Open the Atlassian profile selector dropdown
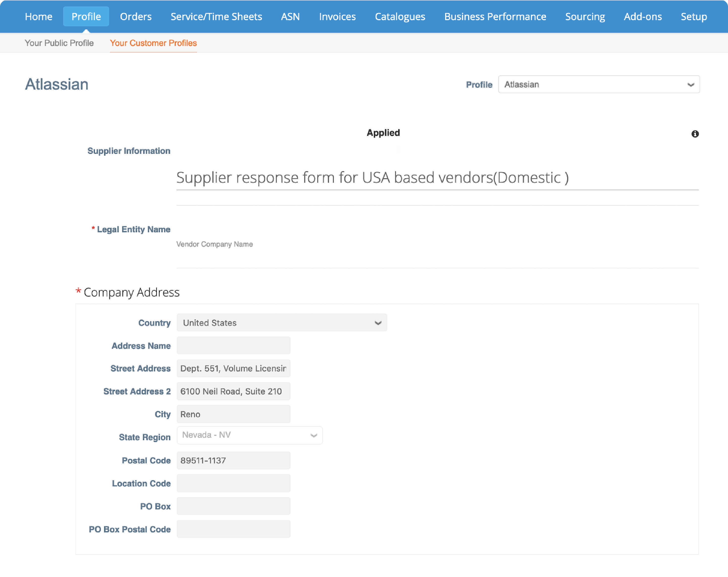 (599, 84)
